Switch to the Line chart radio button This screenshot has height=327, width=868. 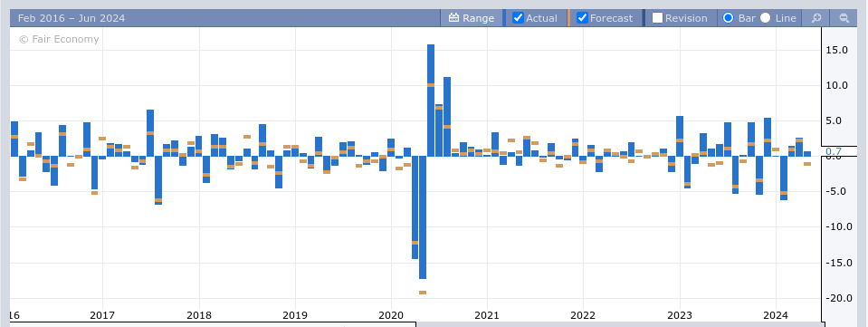coord(765,18)
